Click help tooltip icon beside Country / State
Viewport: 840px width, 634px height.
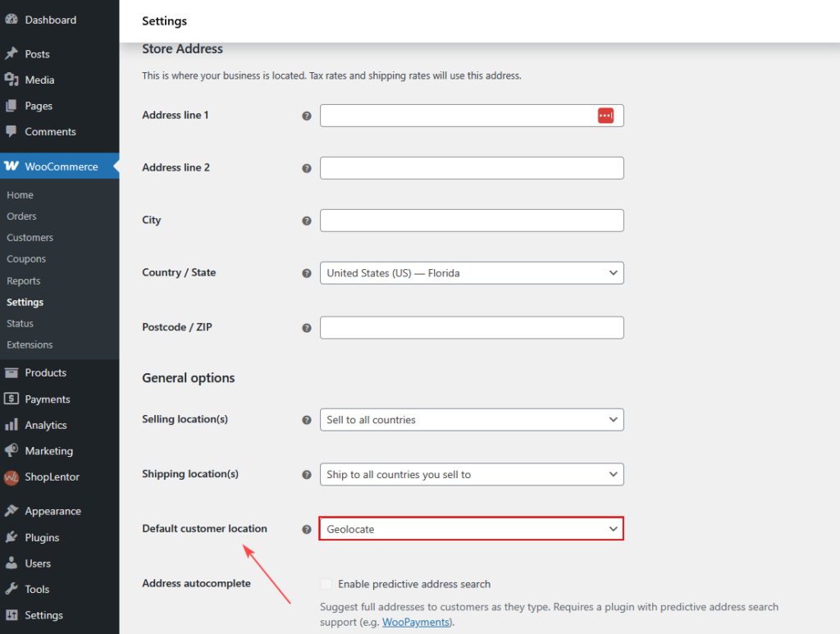pos(307,273)
